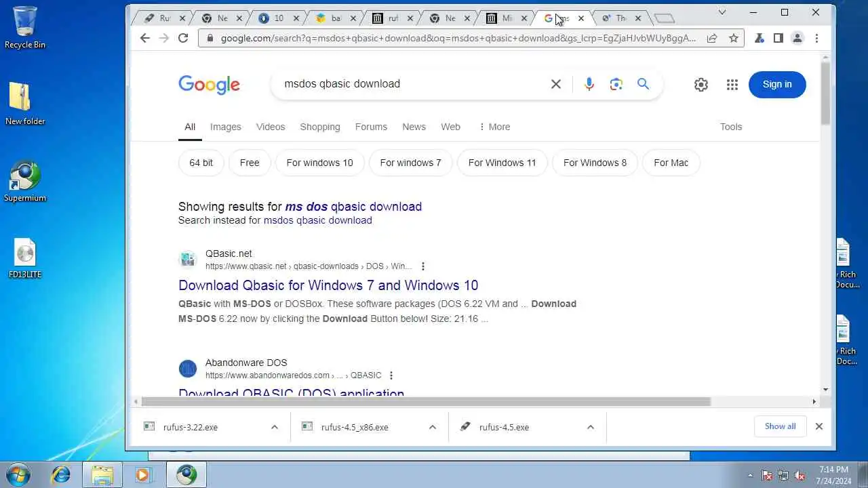Go back to the previous page
The width and height of the screenshot is (868, 488).
tap(144, 39)
